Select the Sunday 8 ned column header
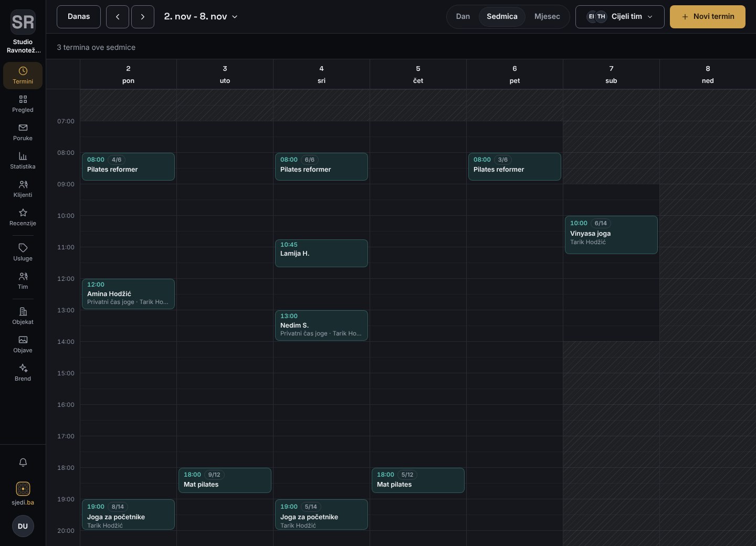756x546 pixels. coord(708,74)
